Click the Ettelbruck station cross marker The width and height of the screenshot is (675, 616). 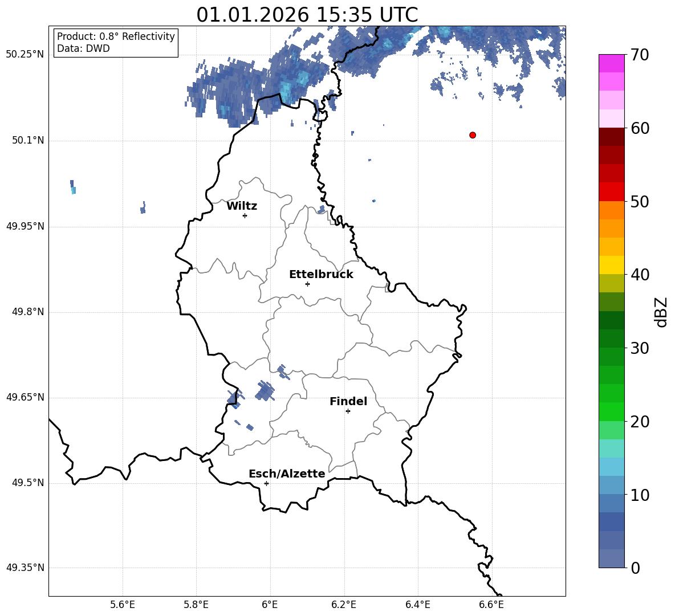307,284
